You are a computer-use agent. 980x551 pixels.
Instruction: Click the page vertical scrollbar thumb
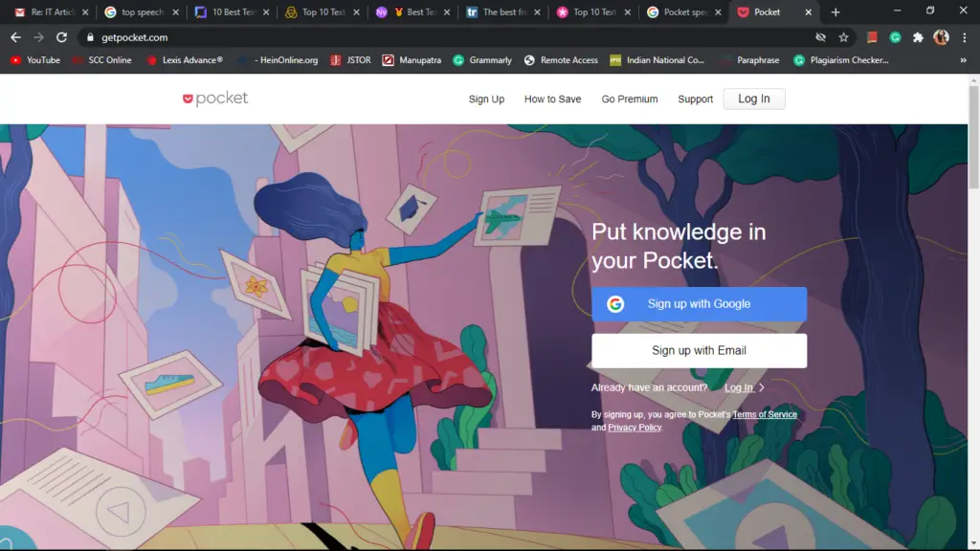click(x=973, y=137)
